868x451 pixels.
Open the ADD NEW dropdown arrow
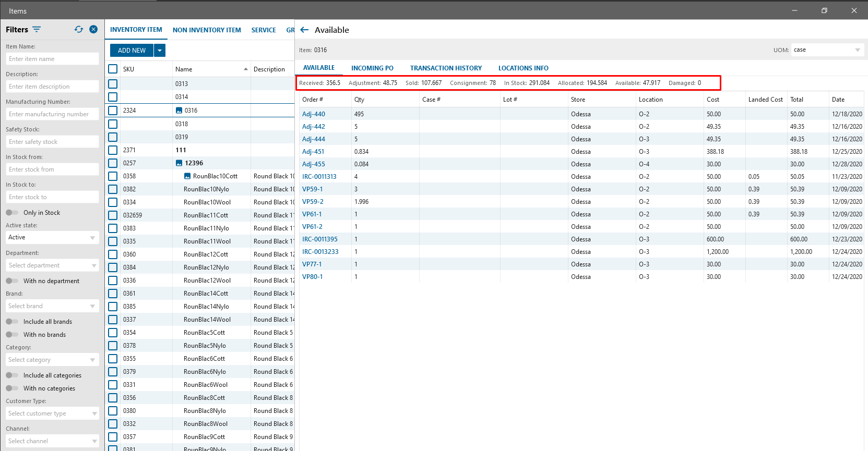[160, 50]
